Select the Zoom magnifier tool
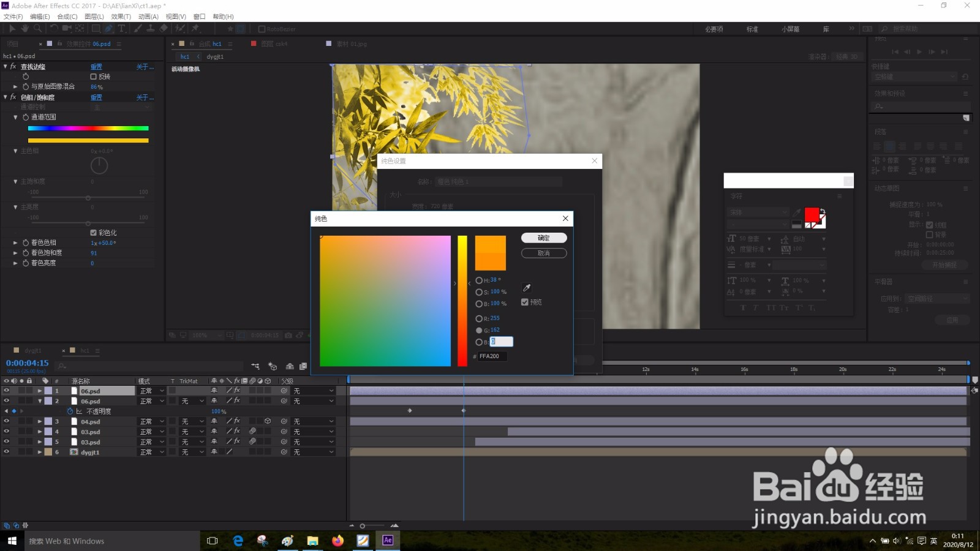Viewport: 980px width, 551px height. pyautogui.click(x=37, y=29)
